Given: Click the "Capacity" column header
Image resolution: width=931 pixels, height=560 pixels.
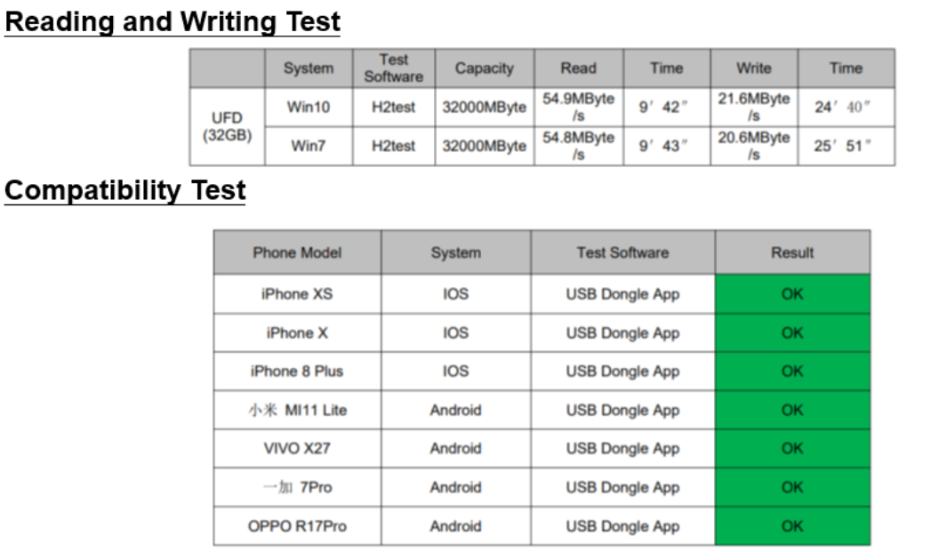Looking at the screenshot, I should [484, 68].
